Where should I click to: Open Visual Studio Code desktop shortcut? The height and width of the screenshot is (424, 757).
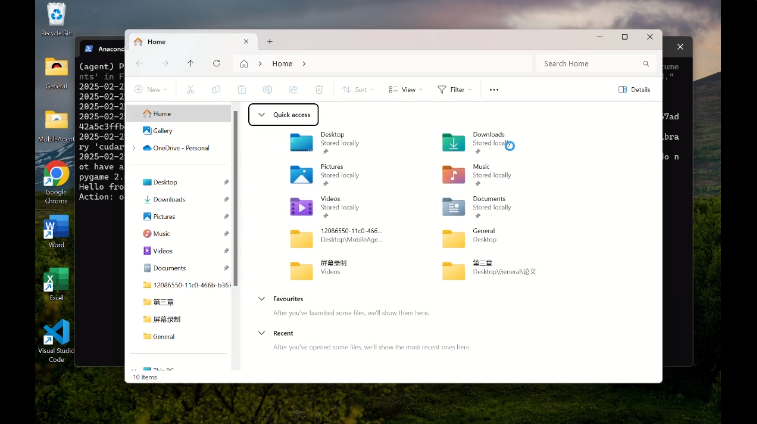point(56,341)
